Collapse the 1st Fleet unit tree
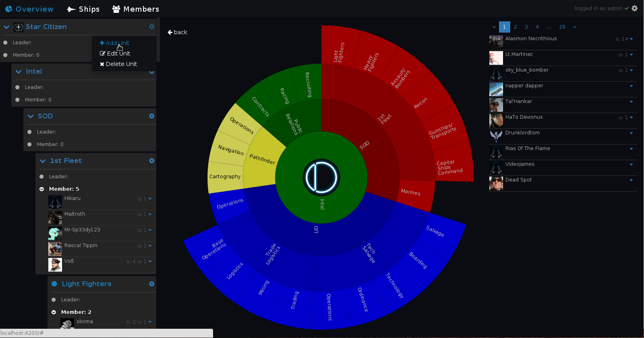 click(43, 161)
